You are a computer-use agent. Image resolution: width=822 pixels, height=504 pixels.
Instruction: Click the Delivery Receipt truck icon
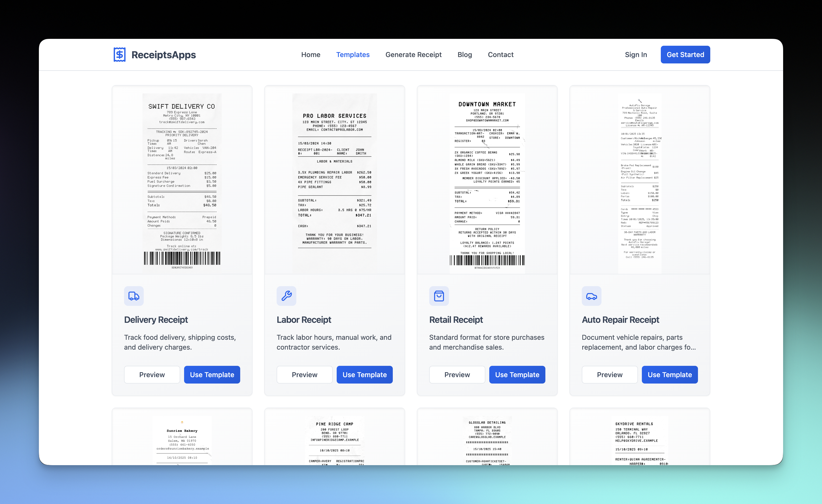(134, 296)
